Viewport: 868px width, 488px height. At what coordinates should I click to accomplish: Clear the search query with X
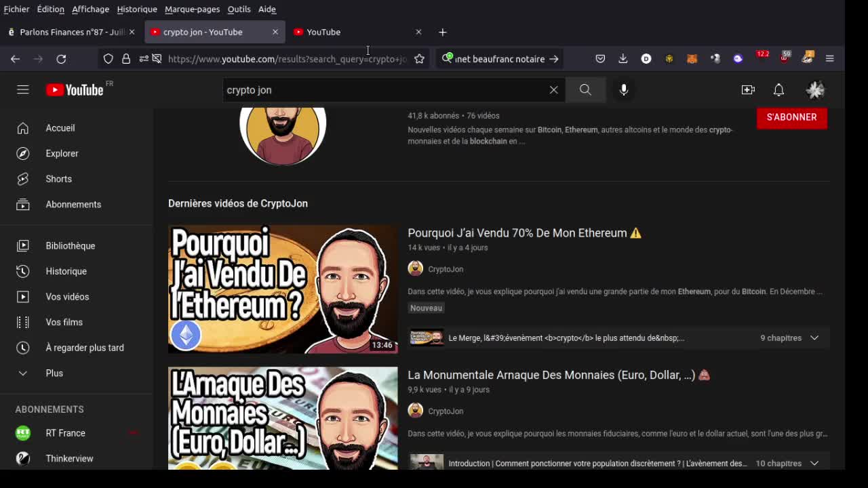pos(553,89)
